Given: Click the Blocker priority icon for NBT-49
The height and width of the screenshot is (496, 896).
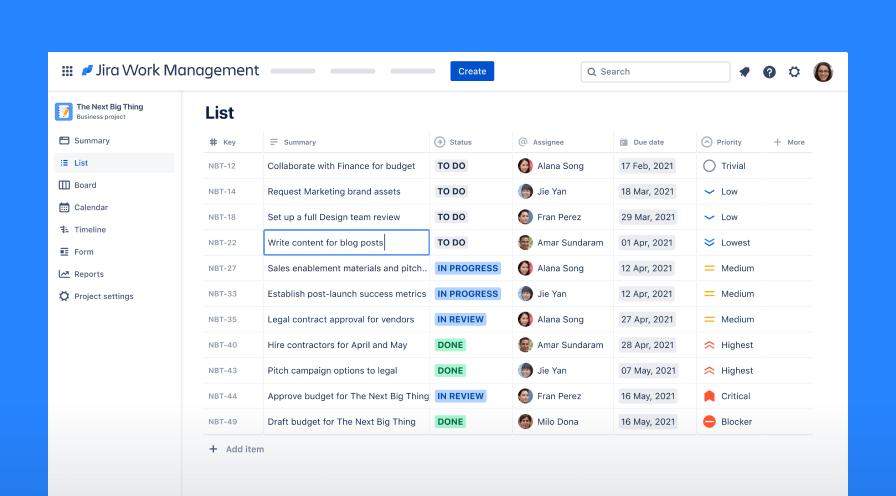Looking at the screenshot, I should pos(709,422).
